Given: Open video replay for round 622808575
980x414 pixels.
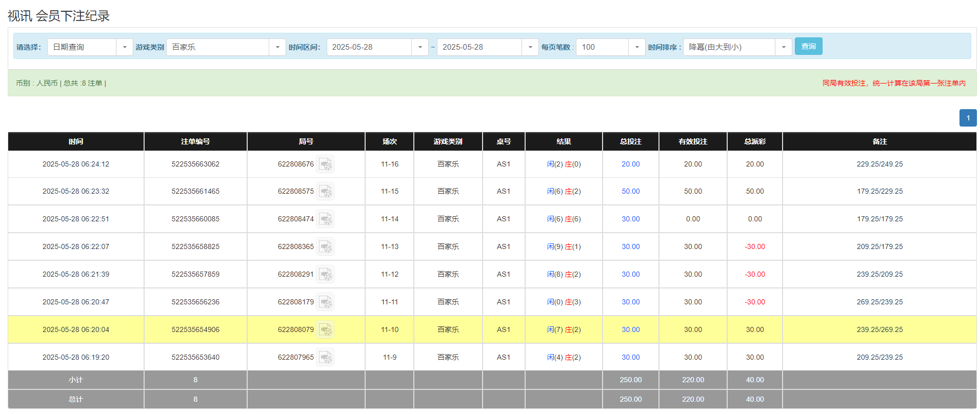Looking at the screenshot, I should tap(325, 192).
